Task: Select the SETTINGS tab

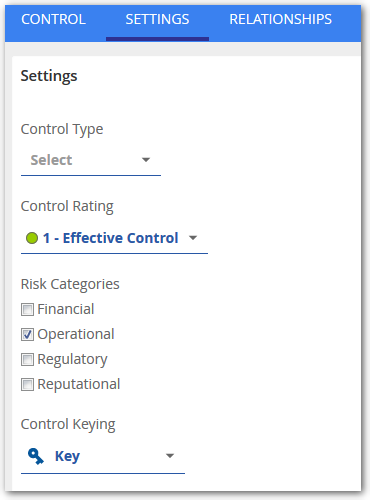Action: tap(157, 19)
